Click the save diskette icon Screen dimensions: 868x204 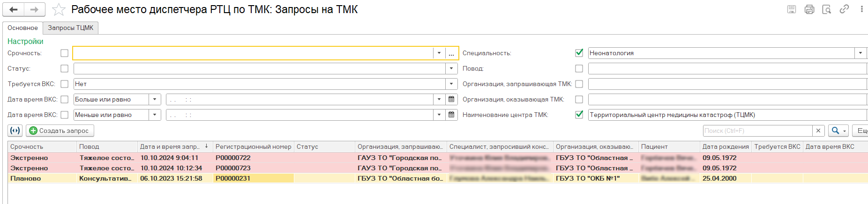click(x=792, y=9)
